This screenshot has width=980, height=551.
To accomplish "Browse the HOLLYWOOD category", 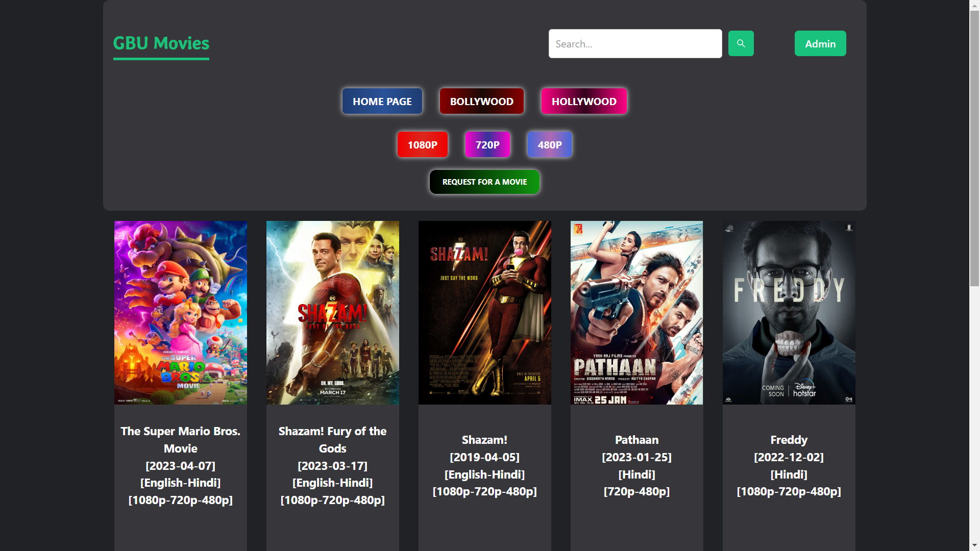I will pos(584,101).
